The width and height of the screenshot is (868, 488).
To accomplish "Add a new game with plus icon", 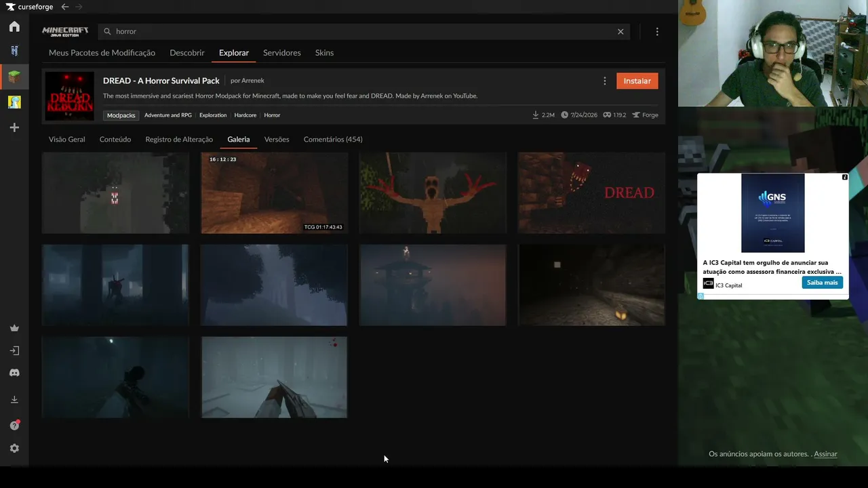I will coord(14,127).
